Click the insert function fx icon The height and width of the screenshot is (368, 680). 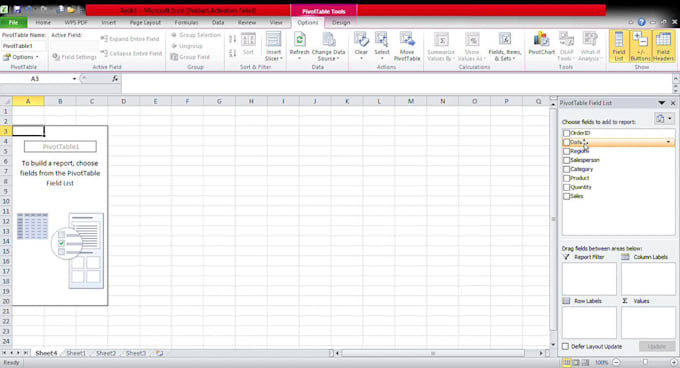point(115,78)
